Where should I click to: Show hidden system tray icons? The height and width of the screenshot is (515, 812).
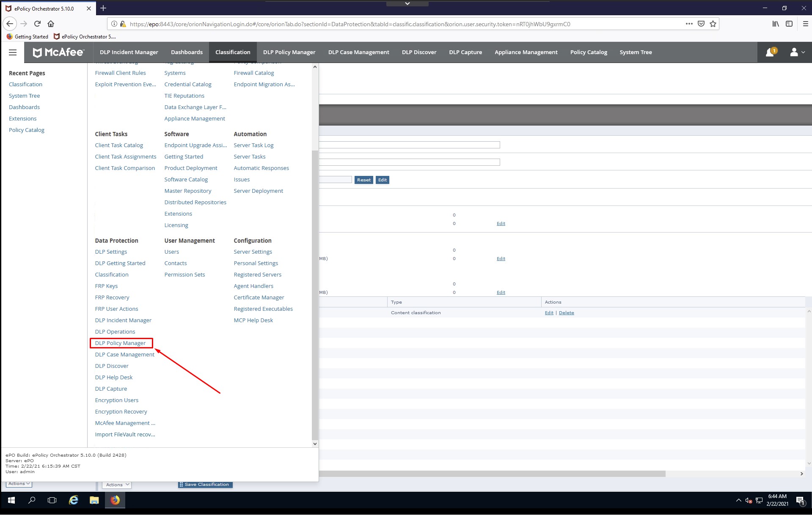[739, 501]
